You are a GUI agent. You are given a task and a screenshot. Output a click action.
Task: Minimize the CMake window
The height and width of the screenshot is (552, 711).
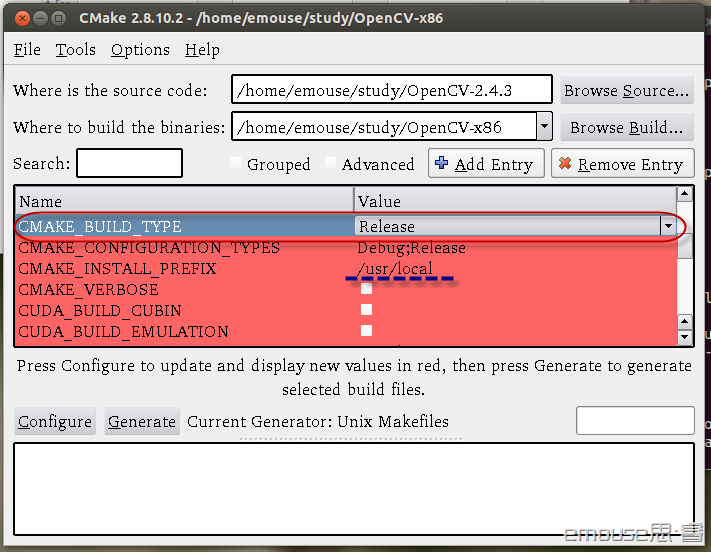[x=40, y=19]
